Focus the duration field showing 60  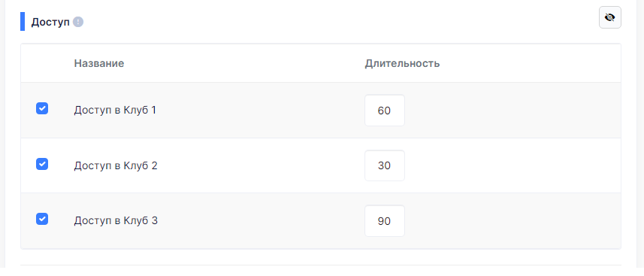pyautogui.click(x=385, y=111)
